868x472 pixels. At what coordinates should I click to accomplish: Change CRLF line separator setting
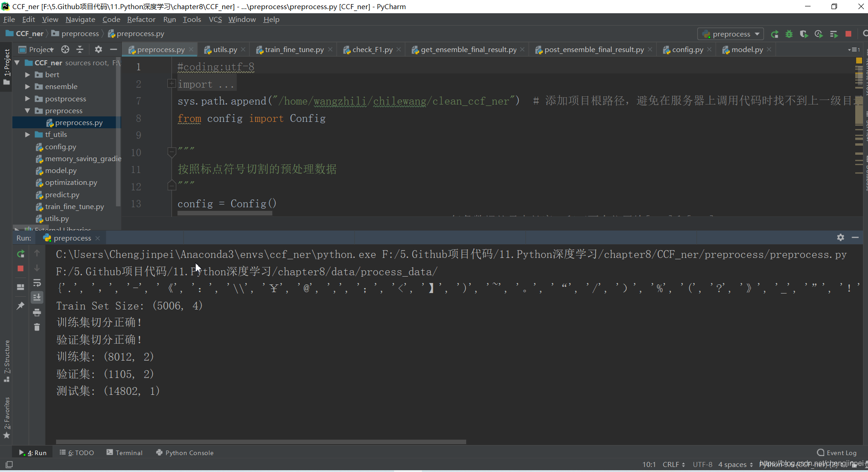point(674,465)
